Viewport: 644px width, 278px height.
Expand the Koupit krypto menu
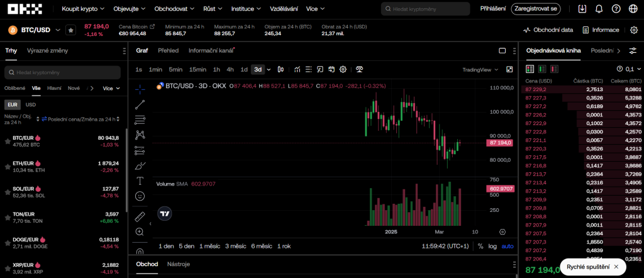[83, 9]
